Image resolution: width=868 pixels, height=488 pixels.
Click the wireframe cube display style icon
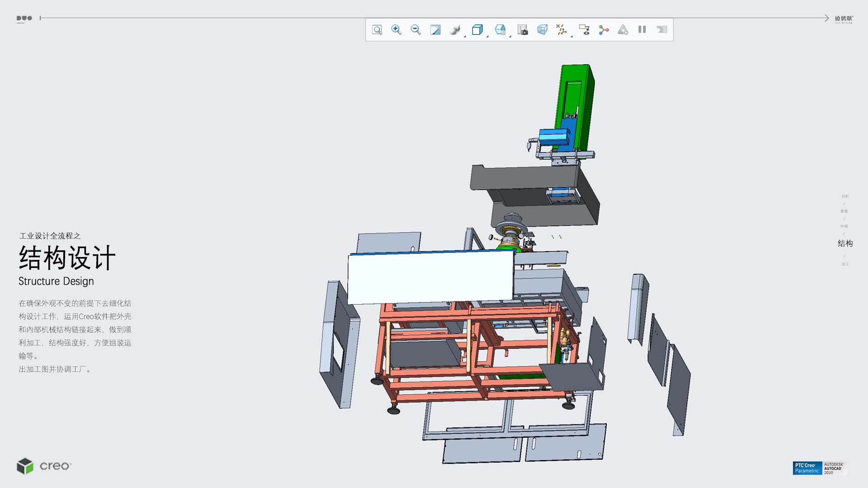[x=477, y=30]
